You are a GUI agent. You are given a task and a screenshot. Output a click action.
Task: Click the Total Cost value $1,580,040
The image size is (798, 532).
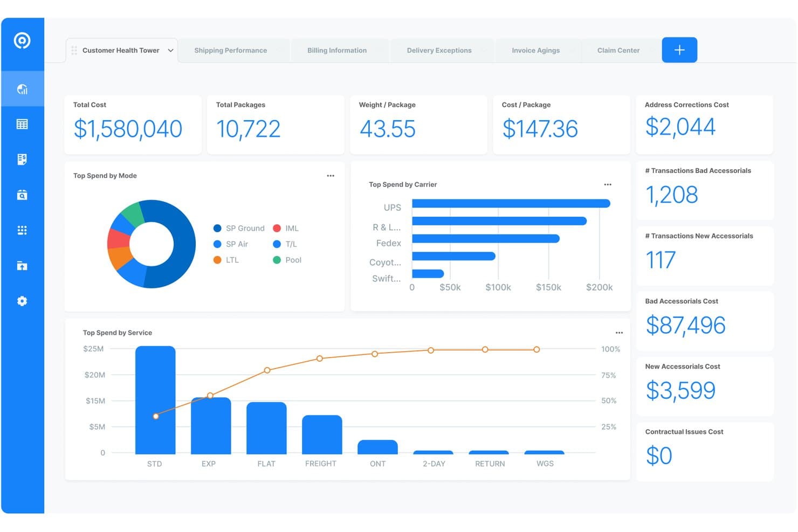pyautogui.click(x=128, y=129)
